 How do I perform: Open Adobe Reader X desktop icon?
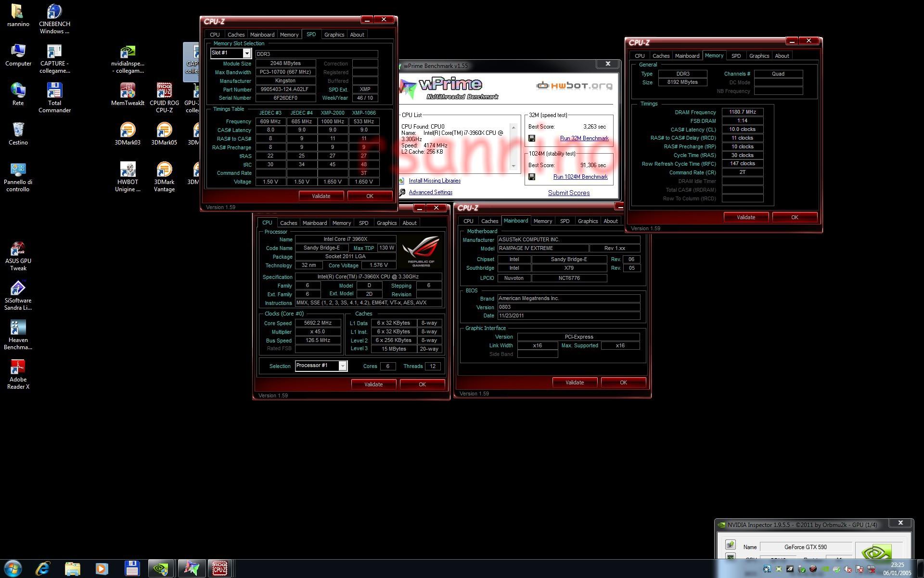point(18,375)
